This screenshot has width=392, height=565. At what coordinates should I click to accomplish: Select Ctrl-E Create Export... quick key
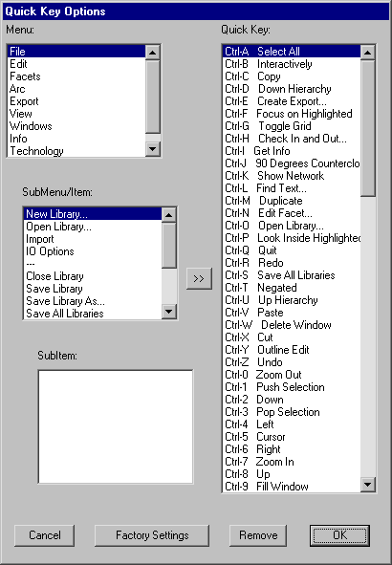click(292, 101)
